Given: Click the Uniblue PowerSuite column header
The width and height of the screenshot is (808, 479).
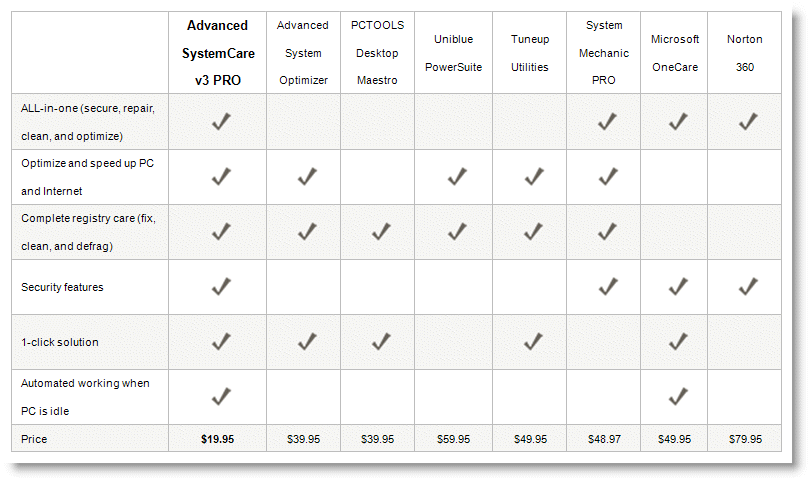Looking at the screenshot, I should 453,53.
